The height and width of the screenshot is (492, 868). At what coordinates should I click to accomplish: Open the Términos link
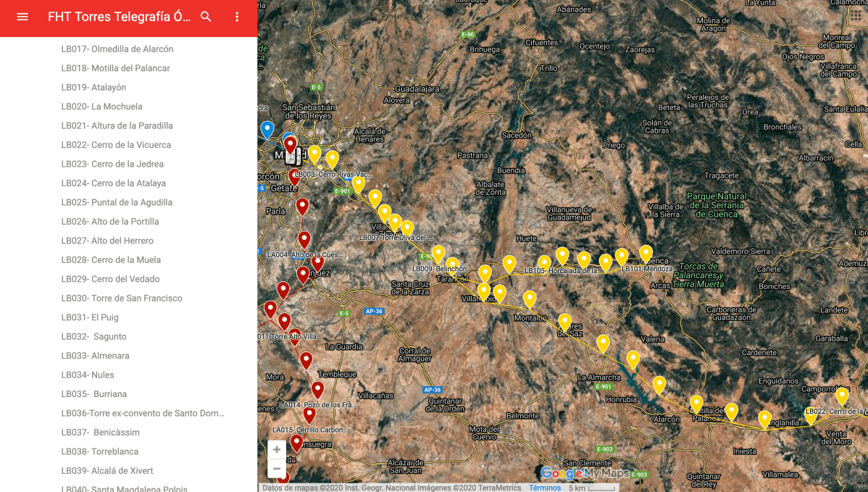(x=544, y=488)
